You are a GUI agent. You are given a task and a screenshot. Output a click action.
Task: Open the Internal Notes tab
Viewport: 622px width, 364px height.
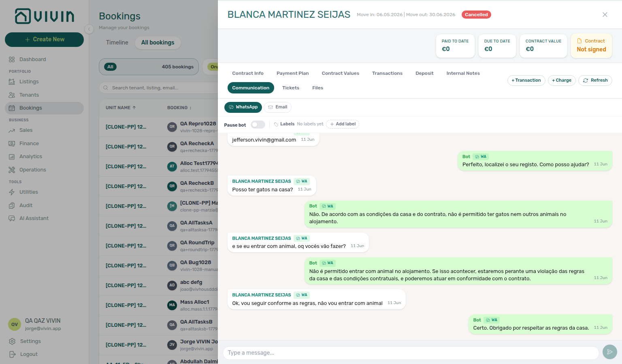(463, 73)
